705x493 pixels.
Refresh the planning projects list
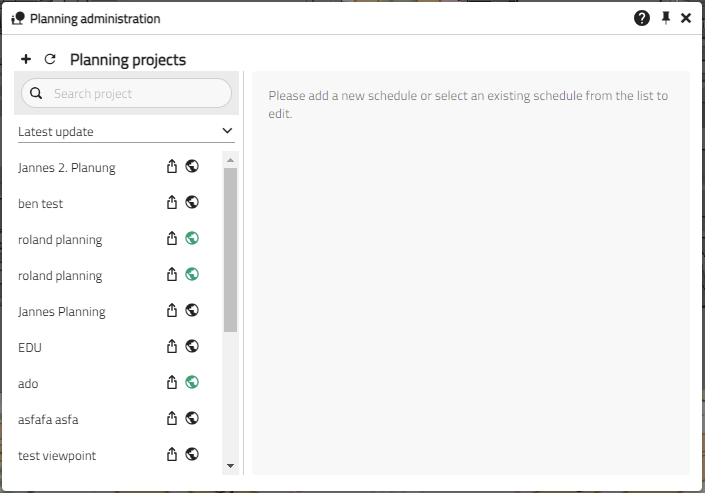point(50,60)
